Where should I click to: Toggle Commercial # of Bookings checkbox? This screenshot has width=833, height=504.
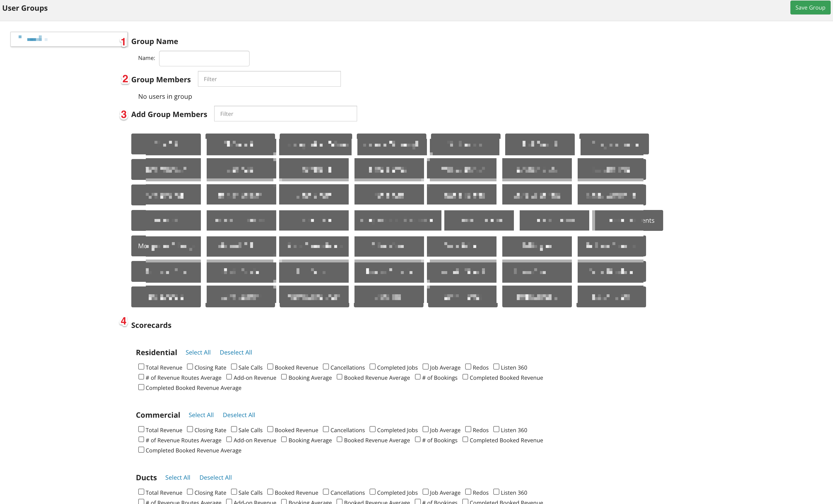click(418, 439)
